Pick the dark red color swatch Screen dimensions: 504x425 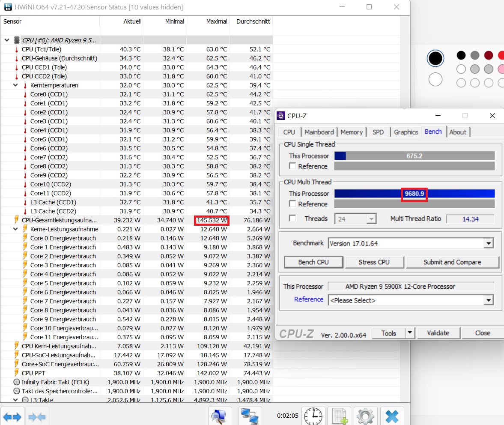[489, 55]
